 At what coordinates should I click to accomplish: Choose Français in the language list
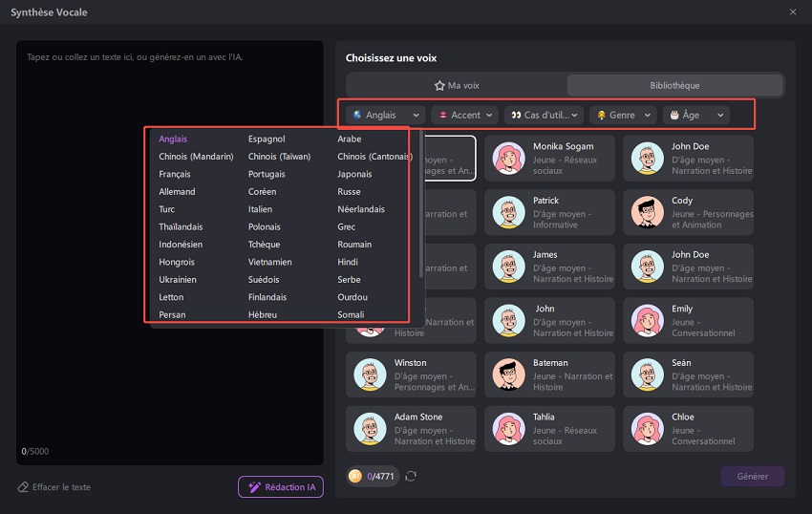tap(175, 174)
